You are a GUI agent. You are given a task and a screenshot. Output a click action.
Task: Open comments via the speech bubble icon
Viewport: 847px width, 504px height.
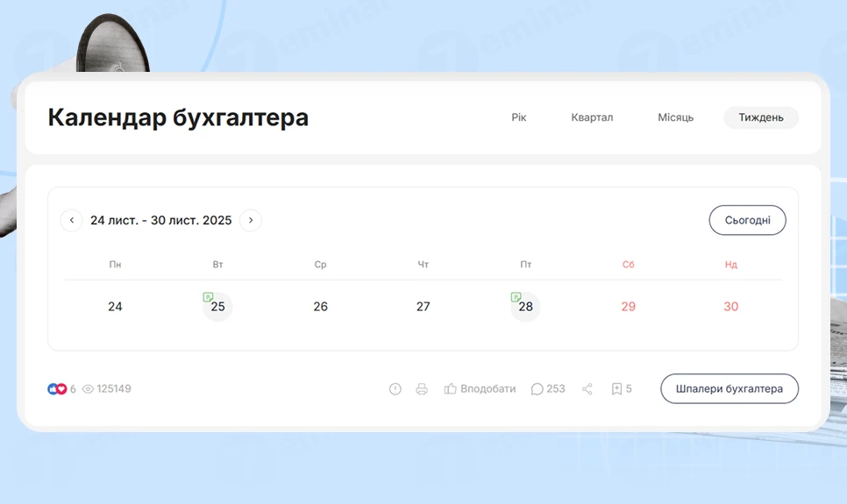pyautogui.click(x=537, y=389)
